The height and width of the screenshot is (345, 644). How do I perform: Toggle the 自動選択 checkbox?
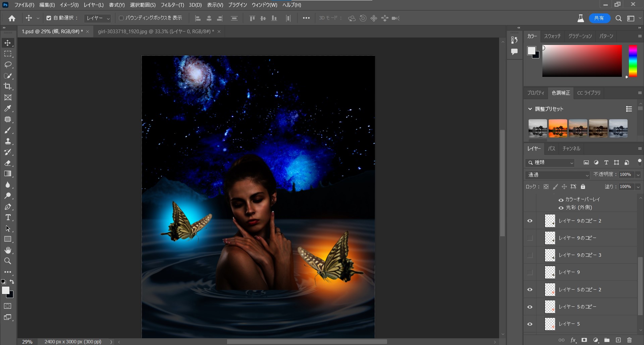pos(49,18)
